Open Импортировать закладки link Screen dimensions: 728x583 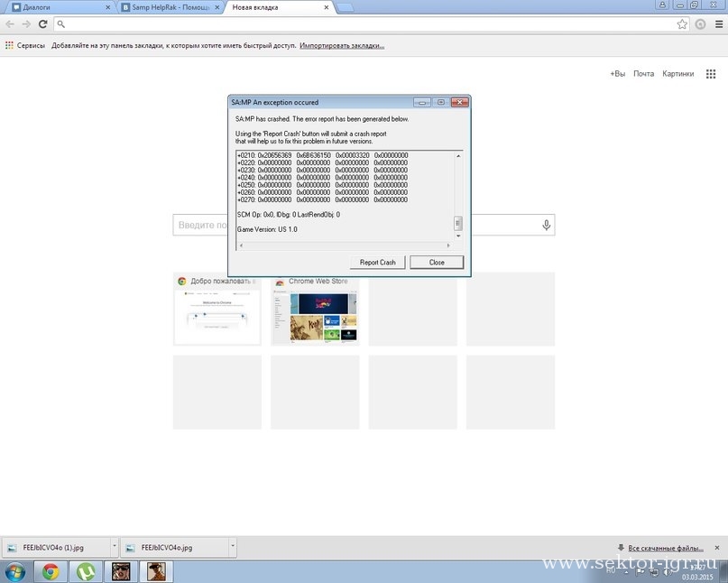(x=342, y=45)
